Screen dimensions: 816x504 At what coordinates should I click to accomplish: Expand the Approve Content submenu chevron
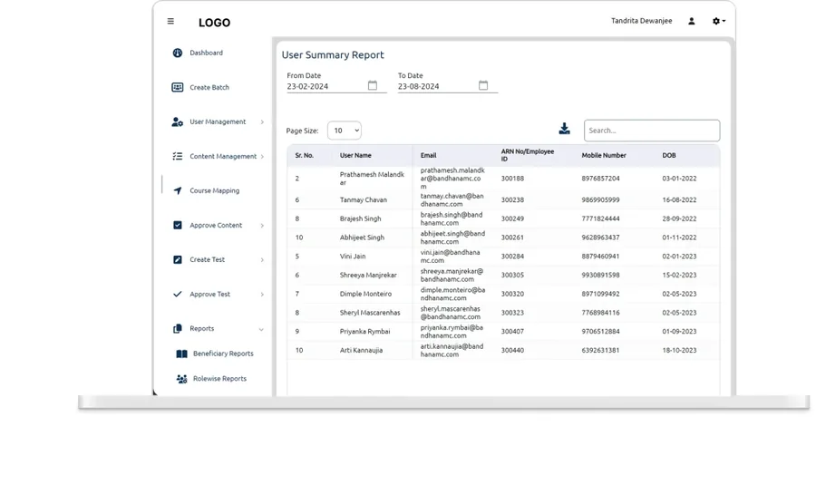(x=262, y=226)
